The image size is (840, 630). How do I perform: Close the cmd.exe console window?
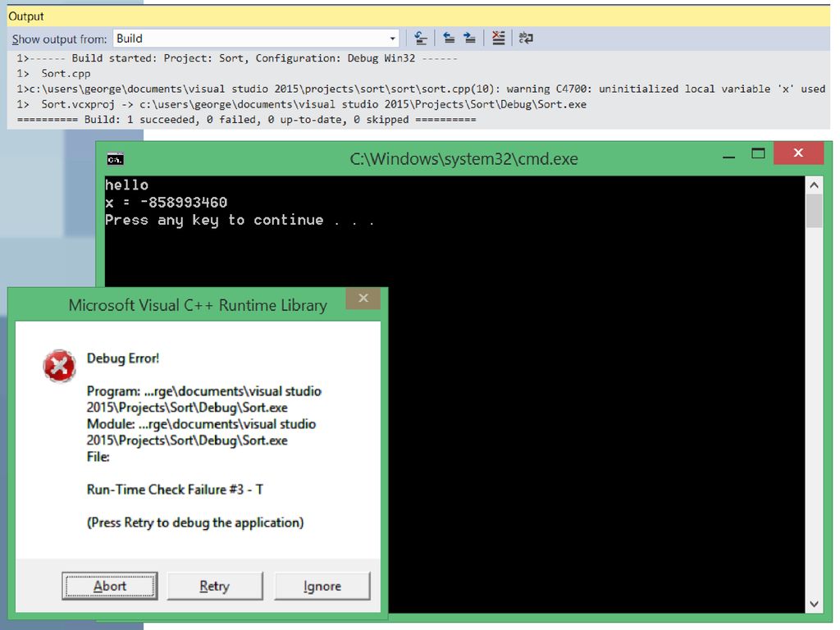[x=798, y=153]
